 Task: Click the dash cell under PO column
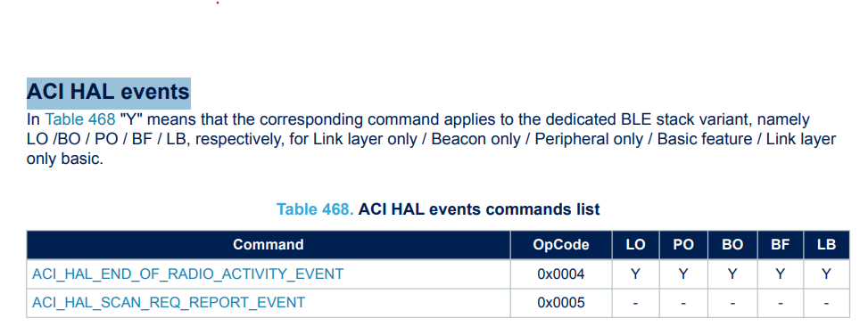coord(683,302)
